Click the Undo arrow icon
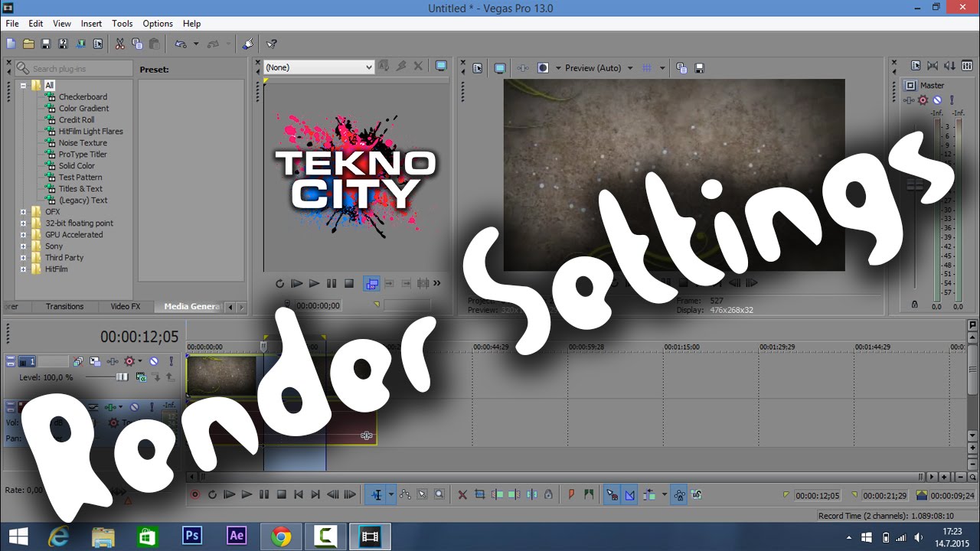 (x=181, y=44)
